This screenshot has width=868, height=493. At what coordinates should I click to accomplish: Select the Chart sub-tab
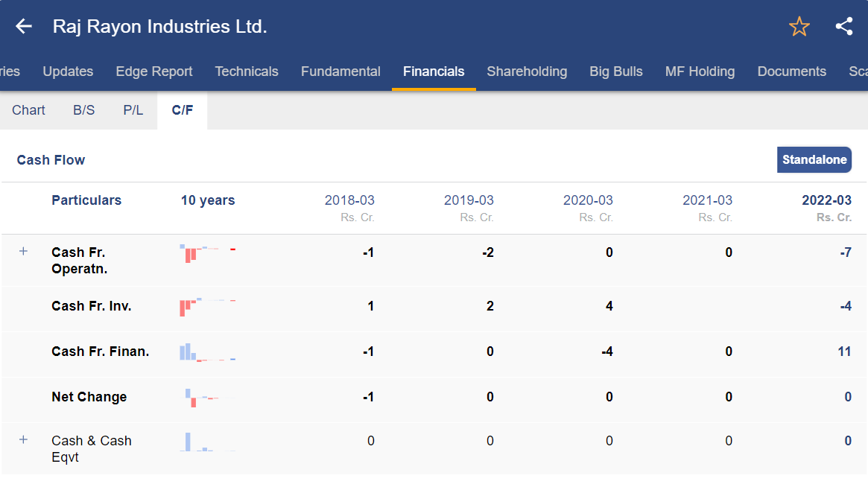coord(28,110)
